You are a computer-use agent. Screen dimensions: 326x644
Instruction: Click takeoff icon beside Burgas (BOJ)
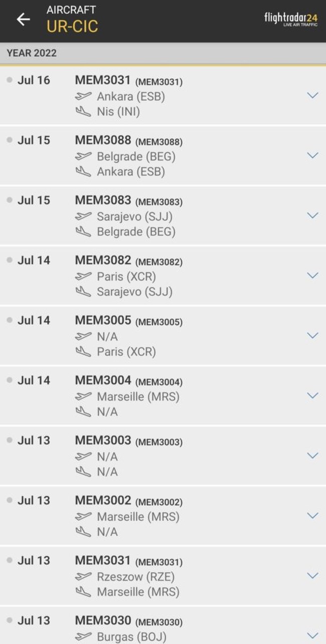(83, 637)
